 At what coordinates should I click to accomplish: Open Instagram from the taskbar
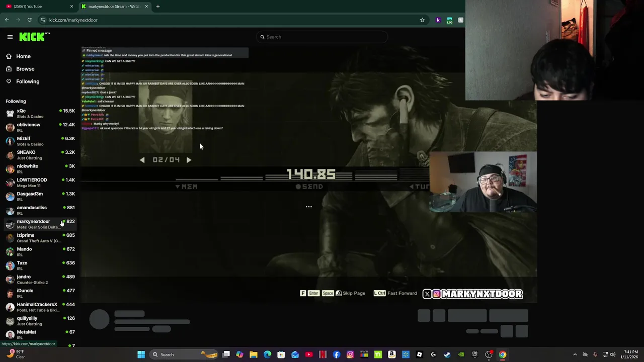tap(350, 354)
